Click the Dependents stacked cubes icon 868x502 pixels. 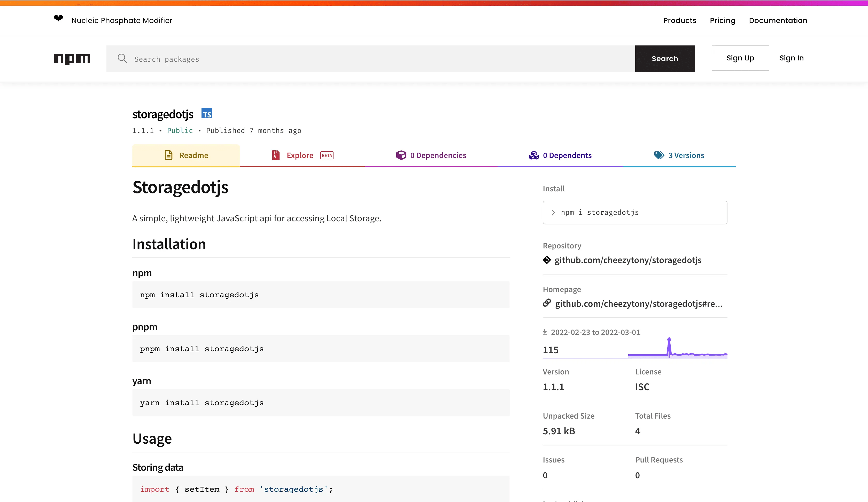click(x=534, y=155)
